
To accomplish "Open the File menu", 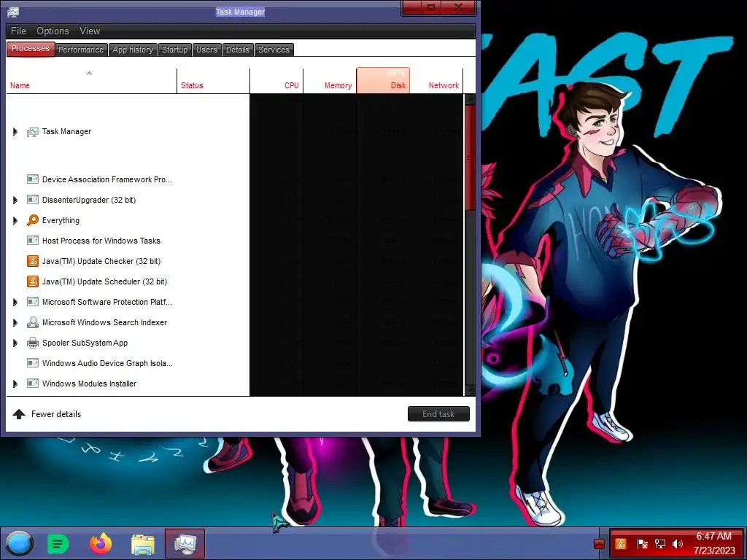I will pos(18,31).
